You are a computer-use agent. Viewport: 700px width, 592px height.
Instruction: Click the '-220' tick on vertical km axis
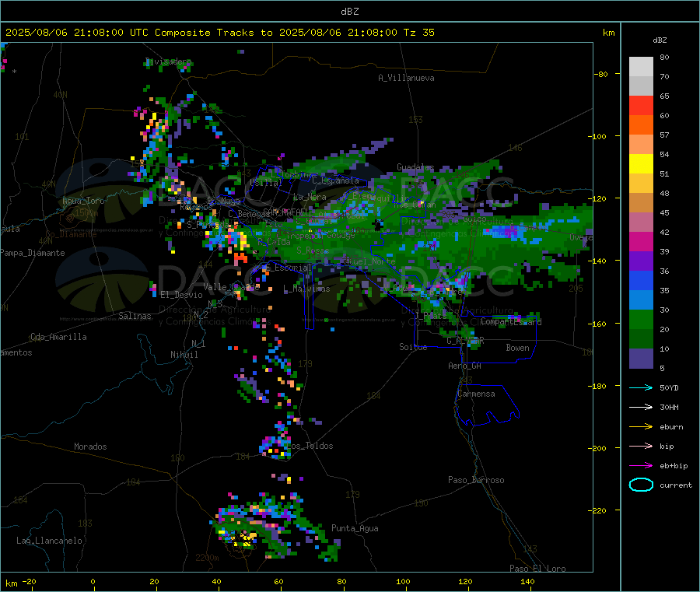[x=597, y=511]
